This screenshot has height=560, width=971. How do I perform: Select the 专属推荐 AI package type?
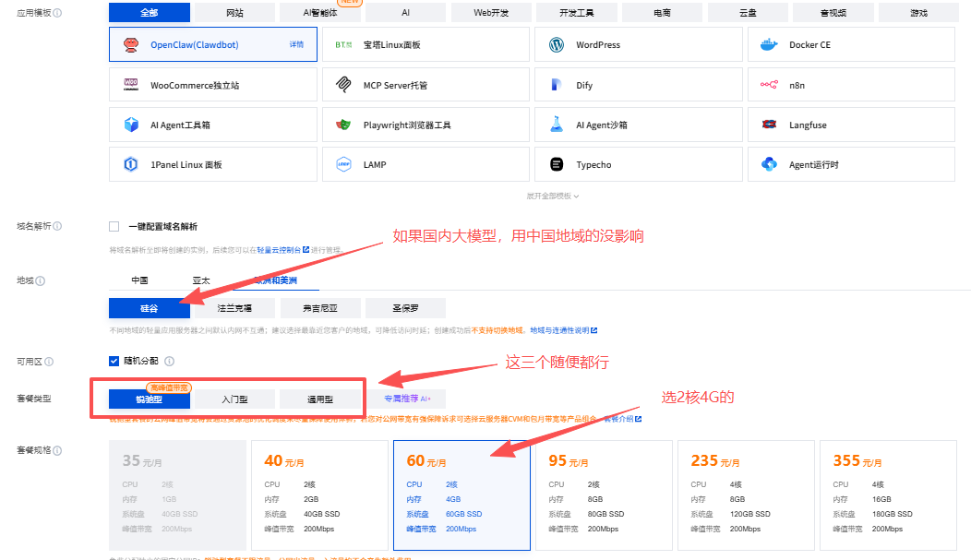point(406,399)
